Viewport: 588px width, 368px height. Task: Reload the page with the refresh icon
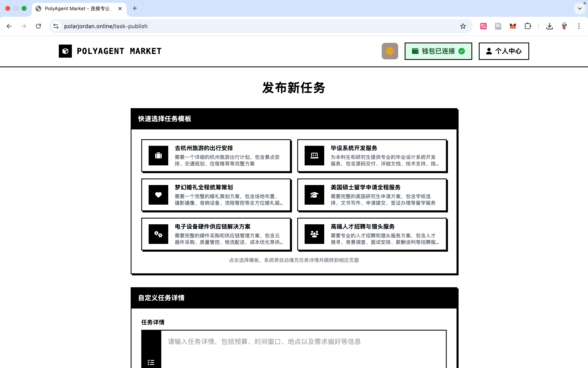click(38, 26)
